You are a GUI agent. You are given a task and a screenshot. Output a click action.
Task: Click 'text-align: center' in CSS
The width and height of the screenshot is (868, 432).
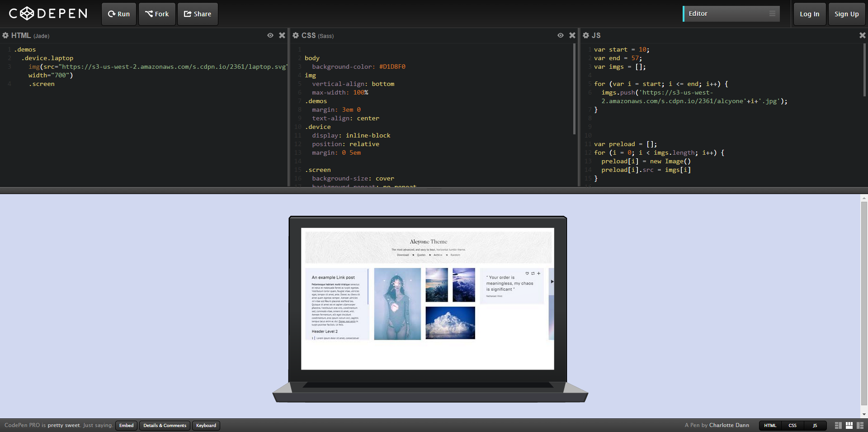(x=346, y=118)
